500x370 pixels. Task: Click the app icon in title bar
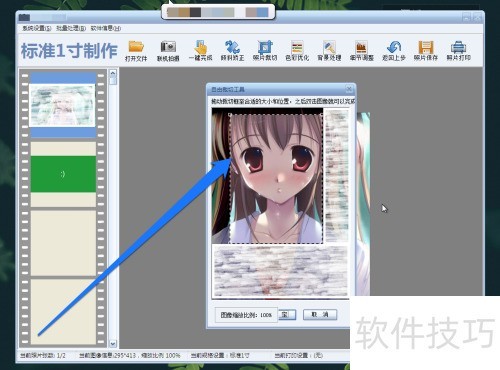[24, 17]
